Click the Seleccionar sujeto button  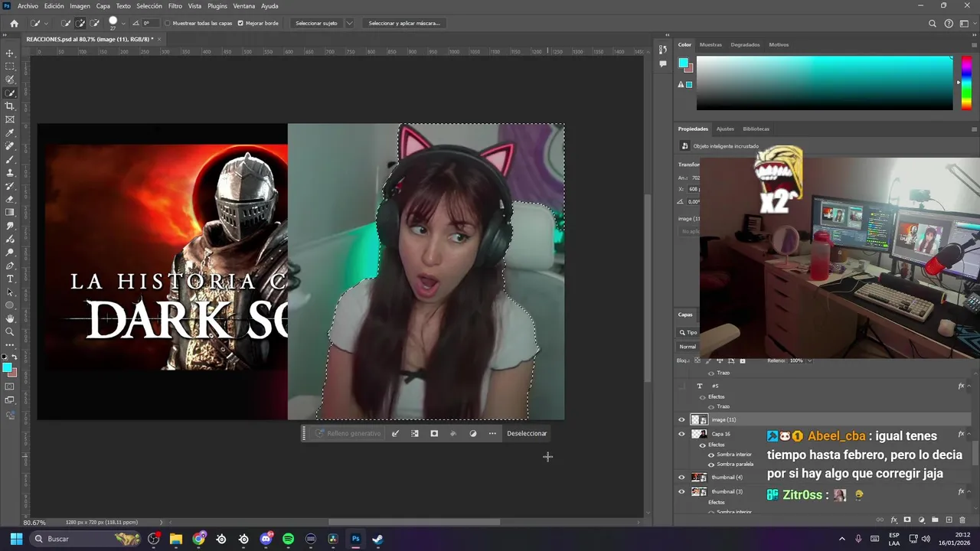[316, 24]
